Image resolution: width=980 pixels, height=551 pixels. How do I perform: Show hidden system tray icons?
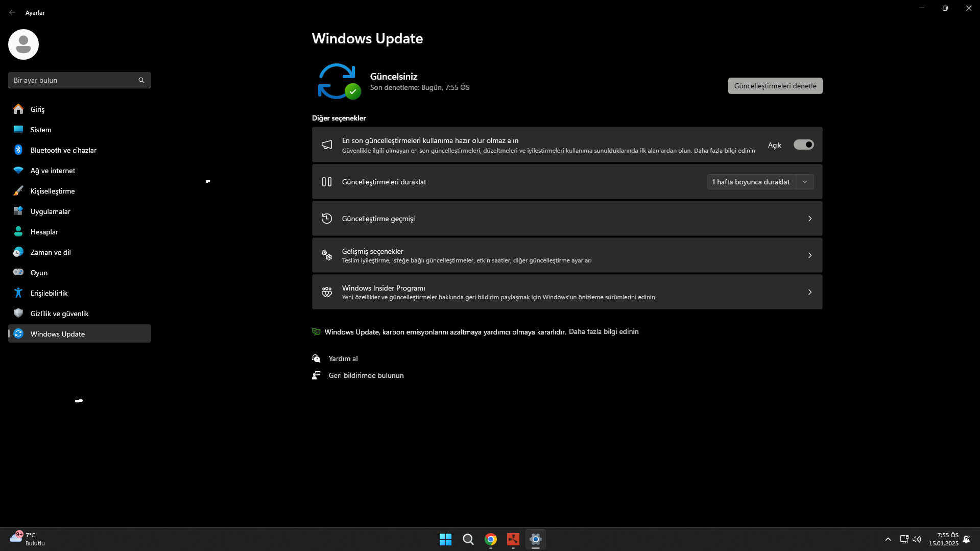(888, 539)
